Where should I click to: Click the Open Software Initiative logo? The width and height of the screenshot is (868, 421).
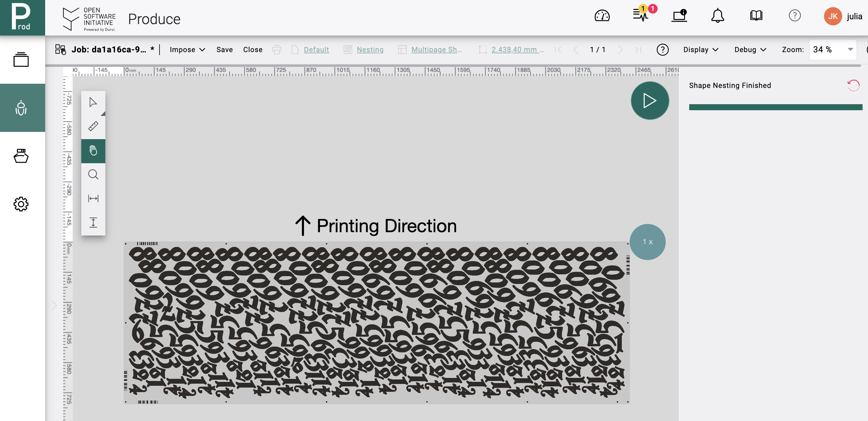click(89, 19)
